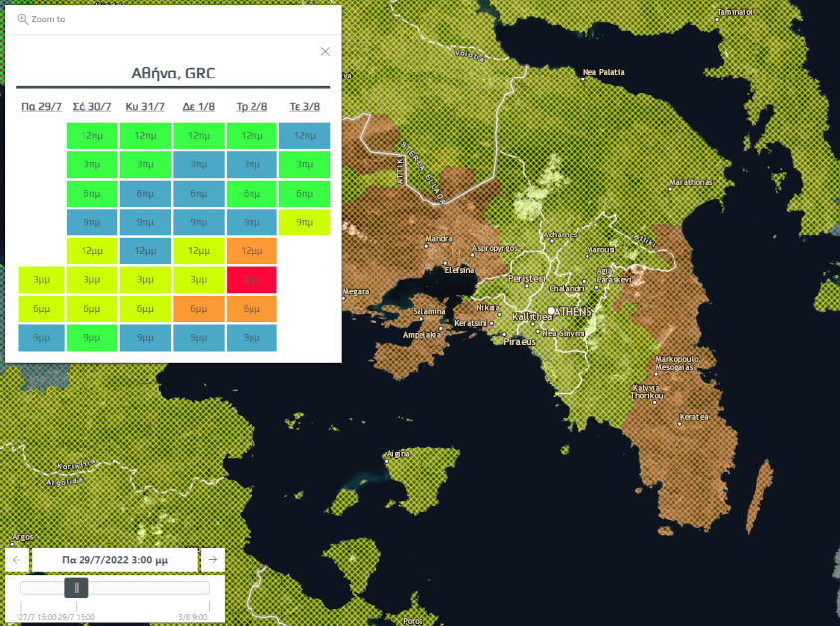This screenshot has width=840, height=626.
Task: Select orange 6μμ cell under Δε 1/8
Action: (x=198, y=309)
